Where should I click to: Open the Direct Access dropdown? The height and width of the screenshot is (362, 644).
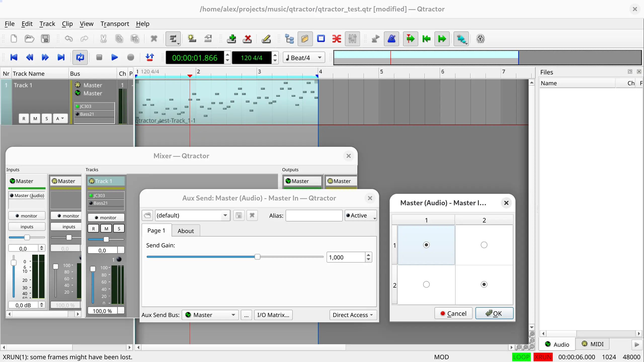point(353,315)
